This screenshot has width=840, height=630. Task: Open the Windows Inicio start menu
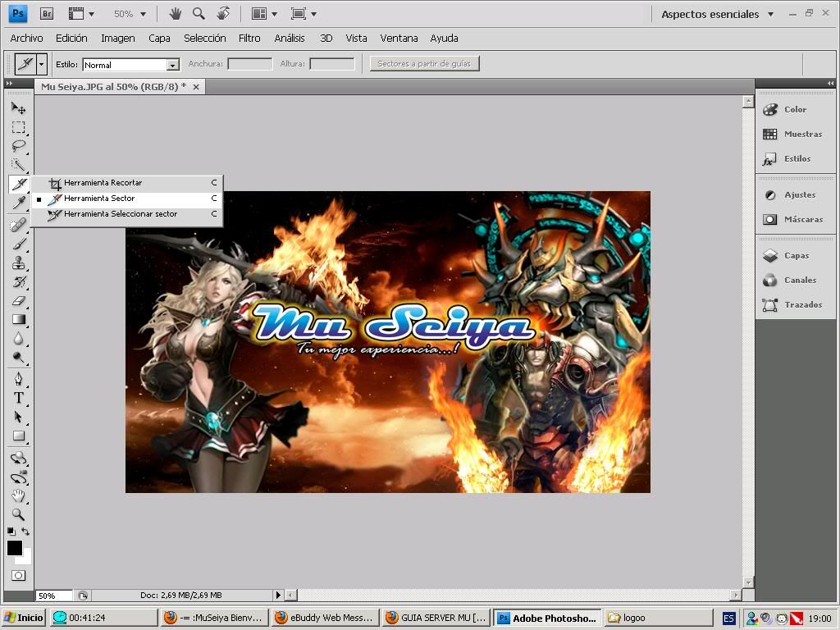coord(24,618)
